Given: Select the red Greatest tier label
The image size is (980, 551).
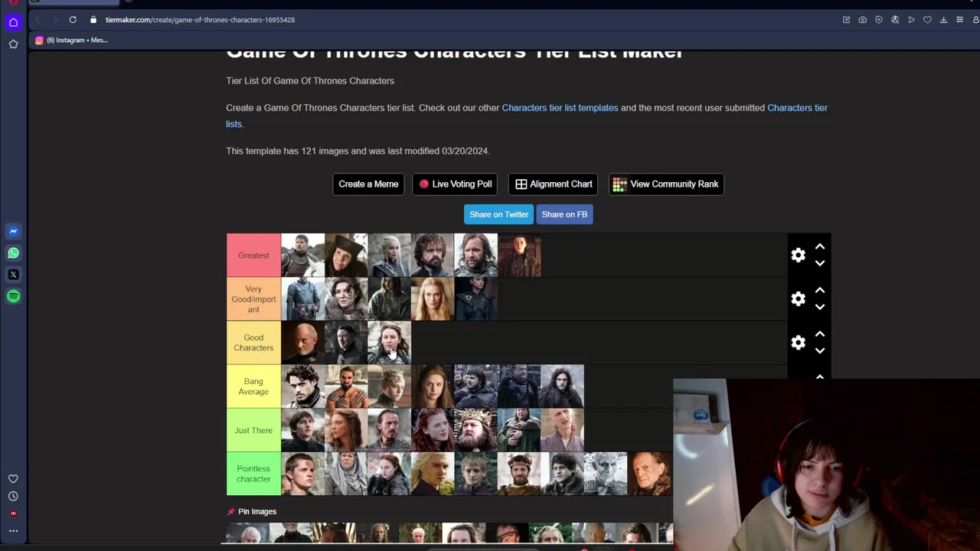Looking at the screenshot, I should pyautogui.click(x=253, y=256).
